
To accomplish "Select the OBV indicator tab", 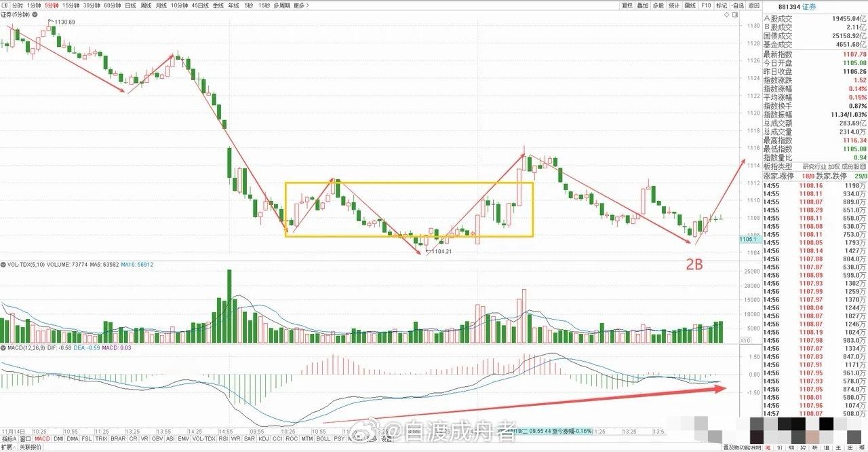I will tap(157, 438).
